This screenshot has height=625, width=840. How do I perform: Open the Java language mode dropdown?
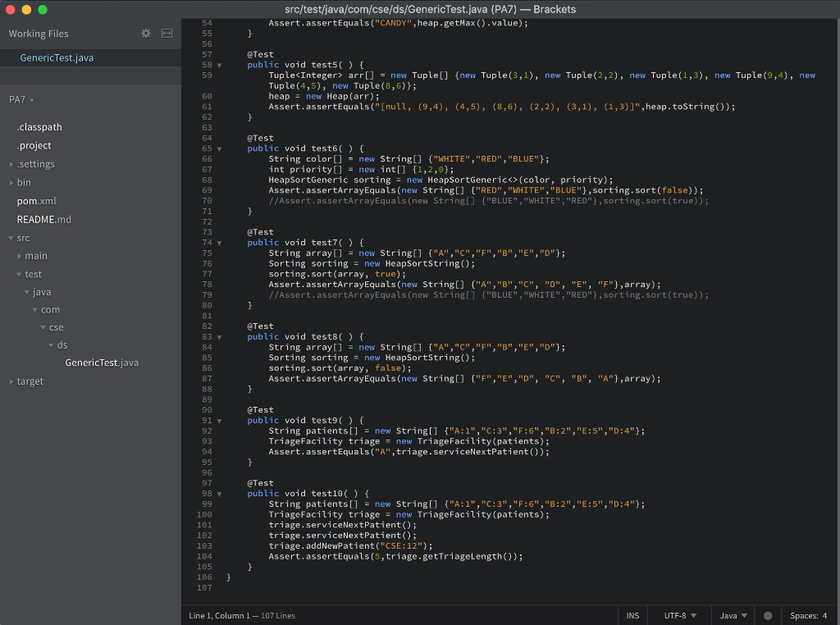pos(733,616)
